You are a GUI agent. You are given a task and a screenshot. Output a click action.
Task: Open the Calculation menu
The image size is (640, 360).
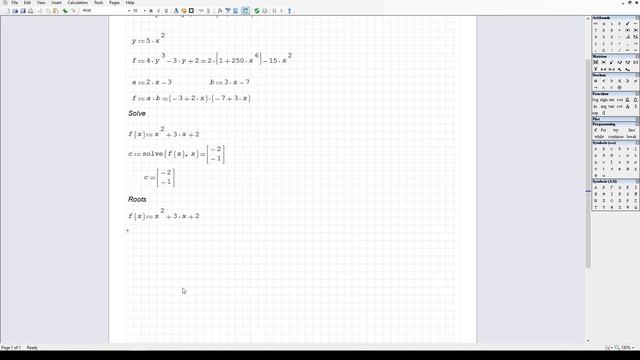(x=78, y=3)
